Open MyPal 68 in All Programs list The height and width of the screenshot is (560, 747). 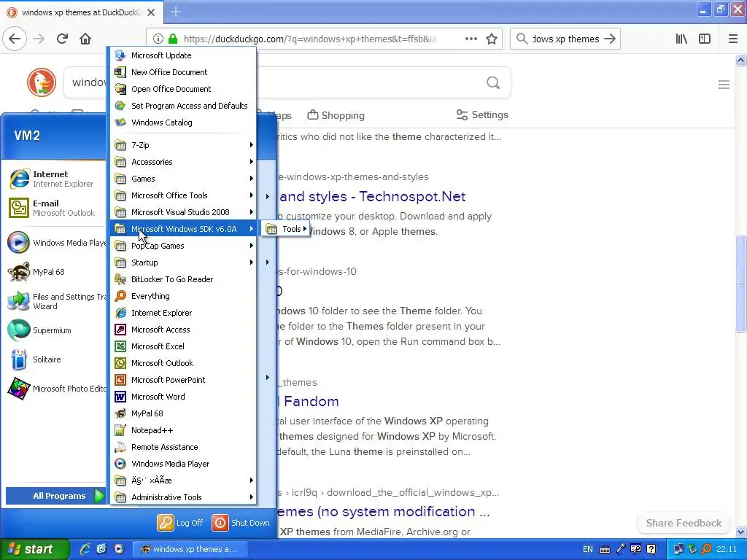click(183, 413)
